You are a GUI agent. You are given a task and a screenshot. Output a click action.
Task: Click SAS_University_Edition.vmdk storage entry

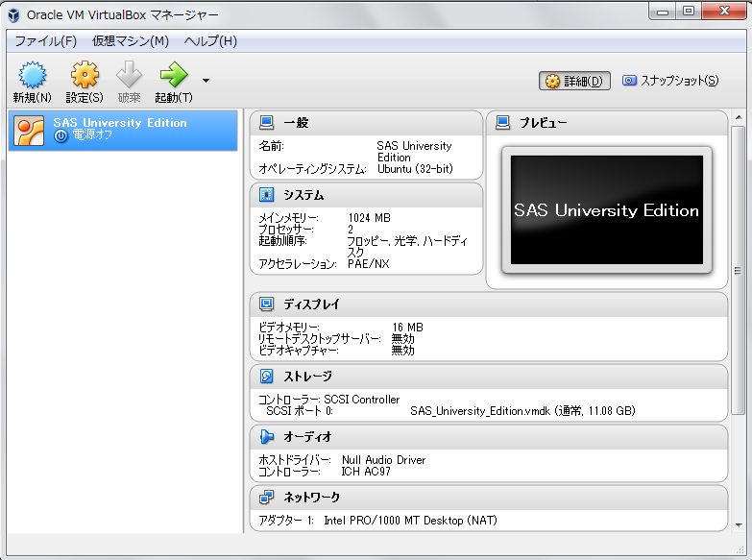pos(522,411)
